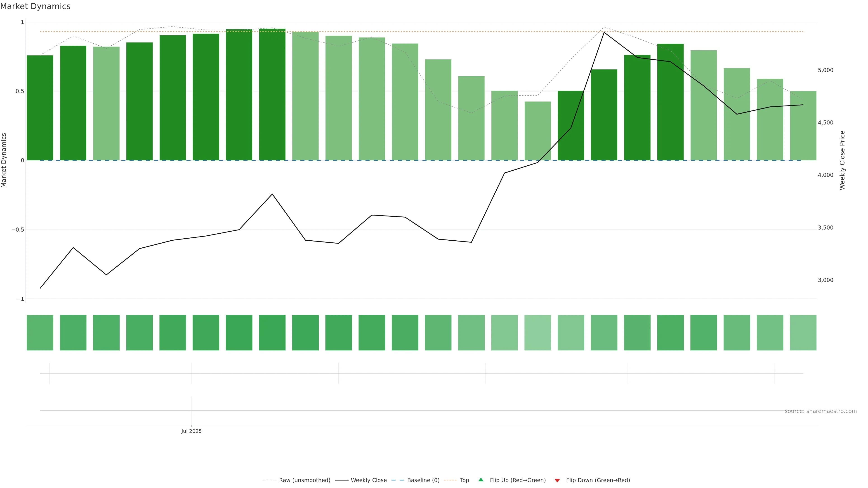Toggle 'Flip Down (Green→Red)' legend text
The height and width of the screenshot is (488, 868).
tap(598, 480)
